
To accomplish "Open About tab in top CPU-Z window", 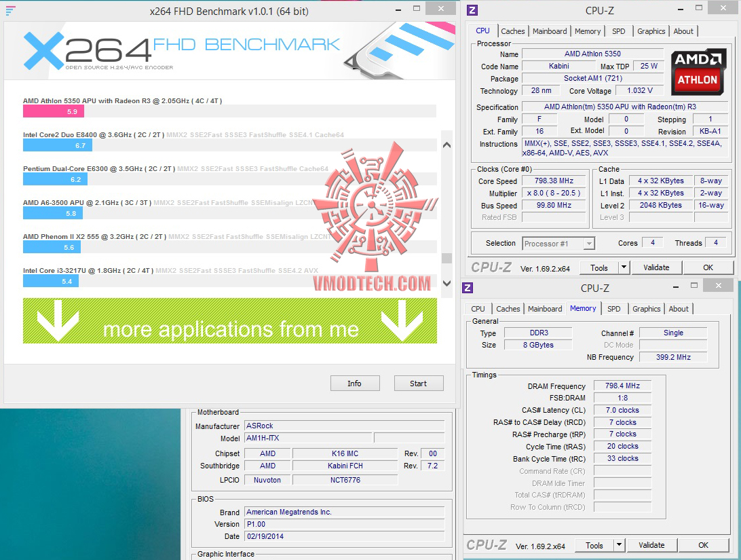I will (683, 31).
